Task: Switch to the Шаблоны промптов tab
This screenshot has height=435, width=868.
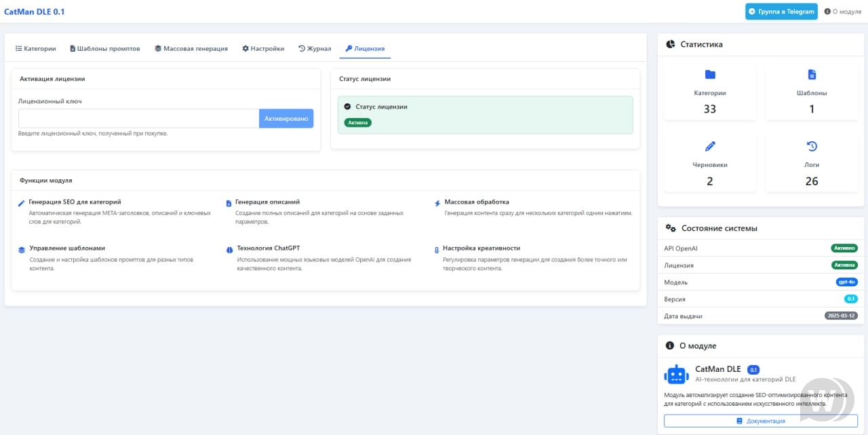Action: (105, 49)
